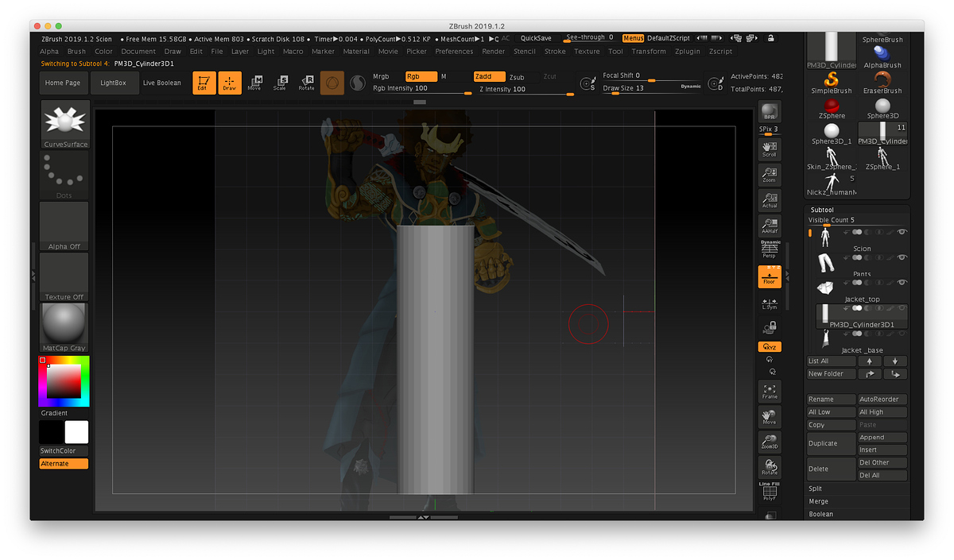Image resolution: width=954 pixels, height=560 pixels.
Task: Open the Alpha Off selector
Action: pos(64,226)
